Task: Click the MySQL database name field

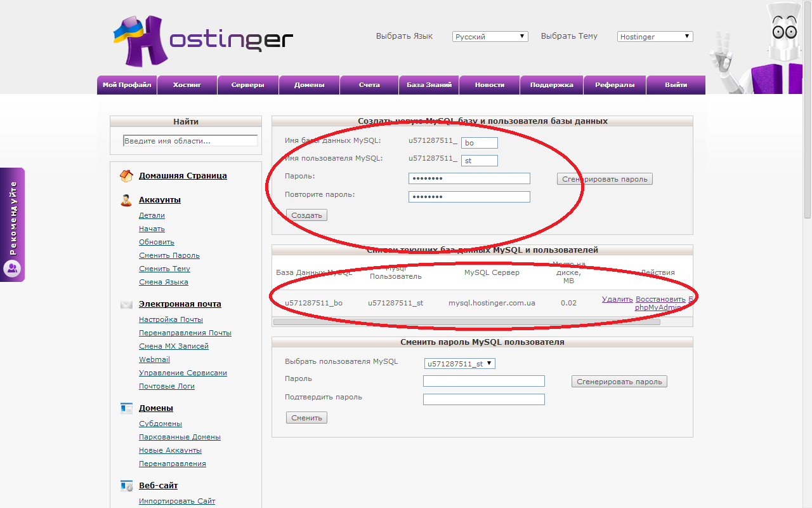Action: 480,143
